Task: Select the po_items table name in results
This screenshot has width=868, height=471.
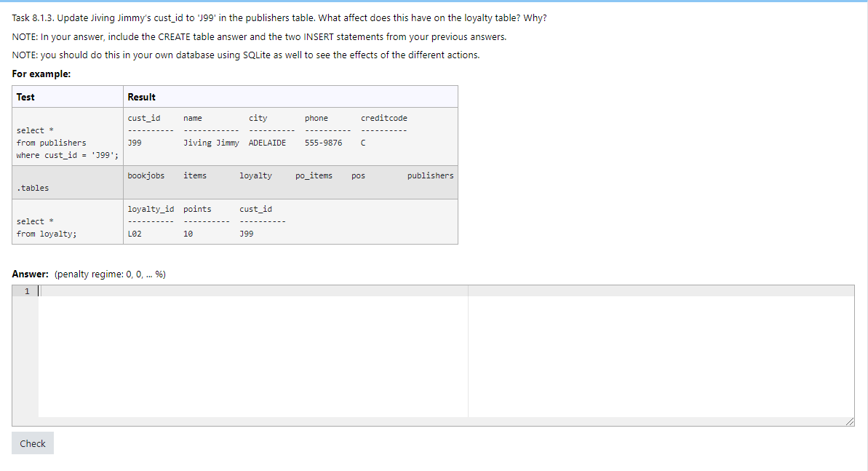Action: [x=313, y=175]
